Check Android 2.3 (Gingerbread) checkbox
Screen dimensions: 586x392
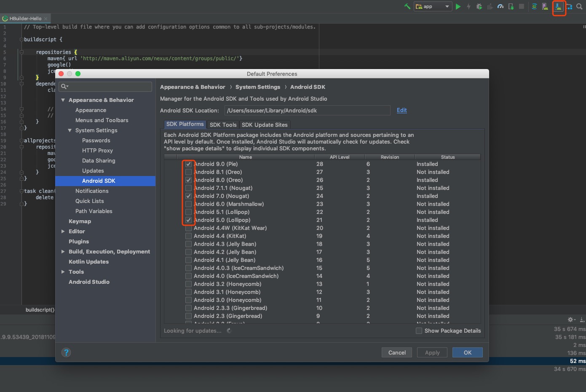coord(188,316)
